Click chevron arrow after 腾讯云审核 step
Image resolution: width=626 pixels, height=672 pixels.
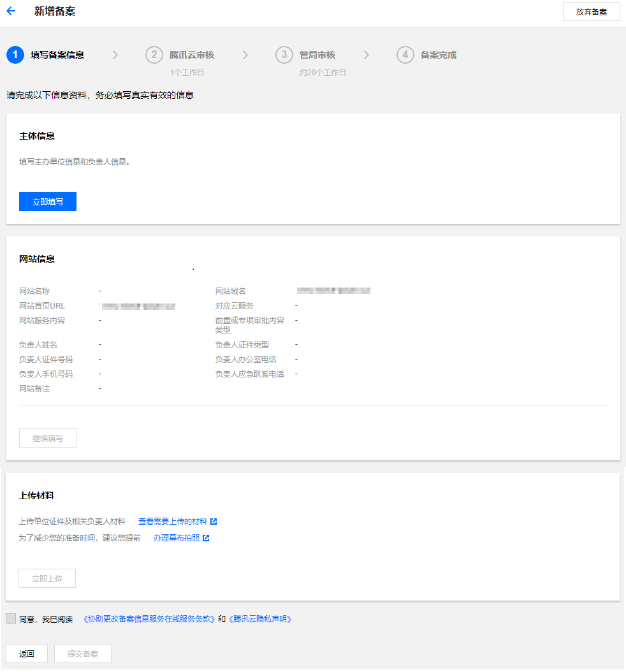[245, 55]
